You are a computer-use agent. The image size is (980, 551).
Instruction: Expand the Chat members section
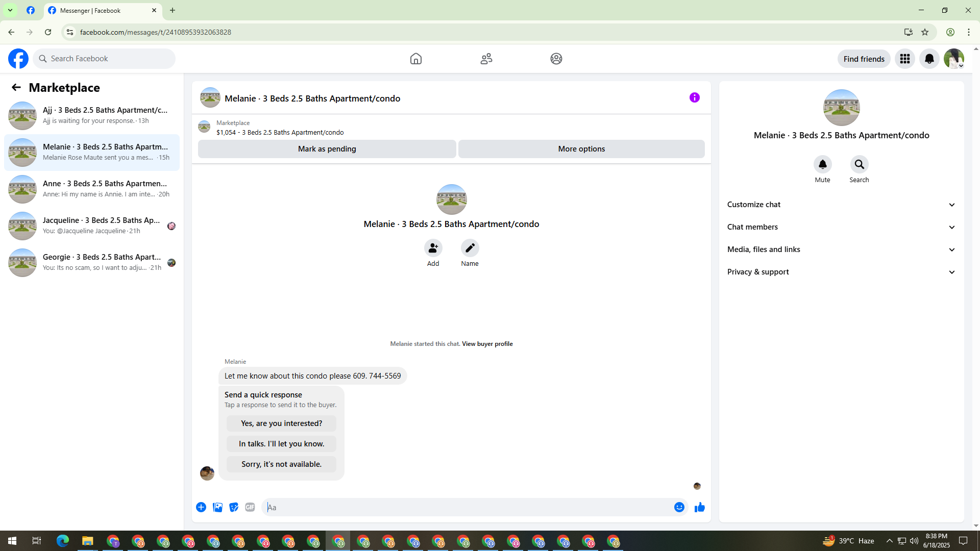coord(841,227)
